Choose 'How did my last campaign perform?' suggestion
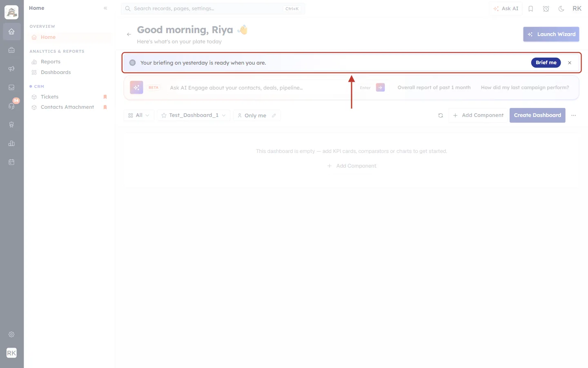 pos(525,88)
